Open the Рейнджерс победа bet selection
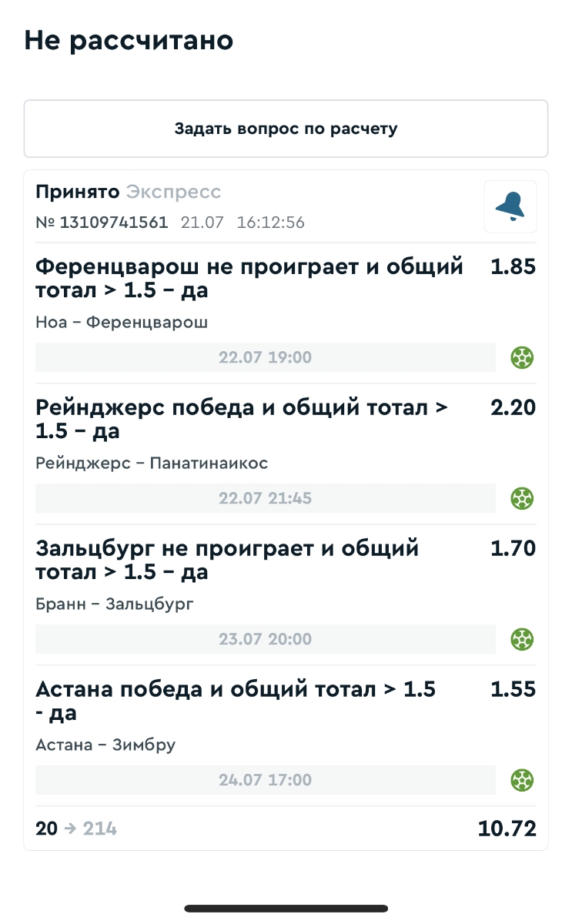 tap(242, 420)
